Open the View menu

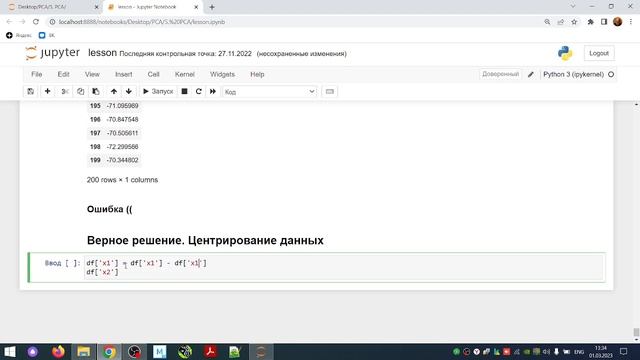[92, 74]
